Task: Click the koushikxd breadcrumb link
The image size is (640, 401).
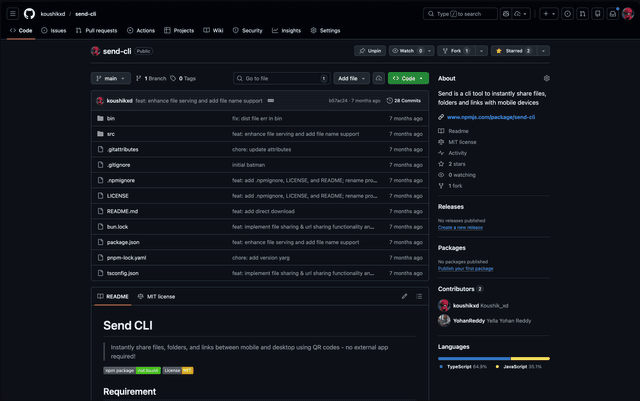Action: tap(53, 14)
